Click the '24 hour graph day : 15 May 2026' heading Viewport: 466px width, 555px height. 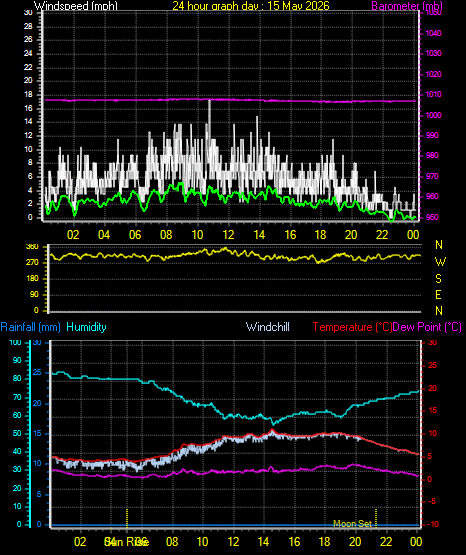coord(251,6)
